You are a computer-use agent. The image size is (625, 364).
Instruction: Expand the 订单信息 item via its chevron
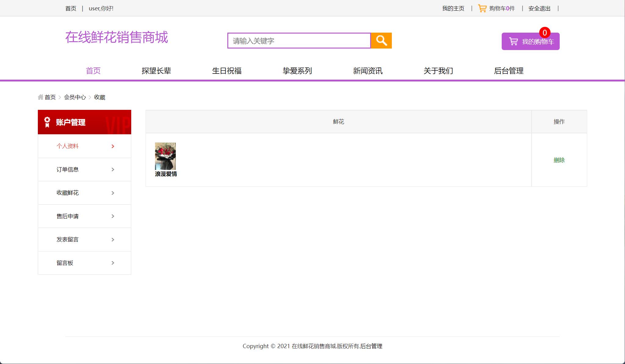pos(113,169)
